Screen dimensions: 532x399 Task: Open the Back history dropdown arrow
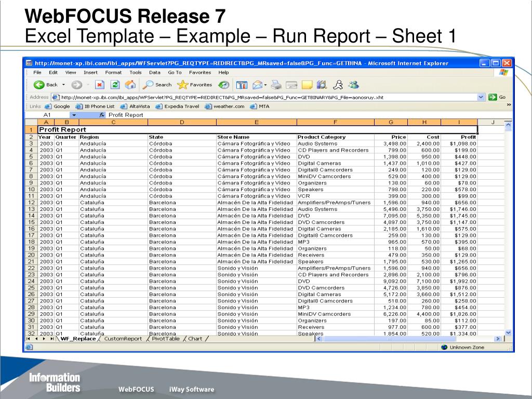click(63, 85)
